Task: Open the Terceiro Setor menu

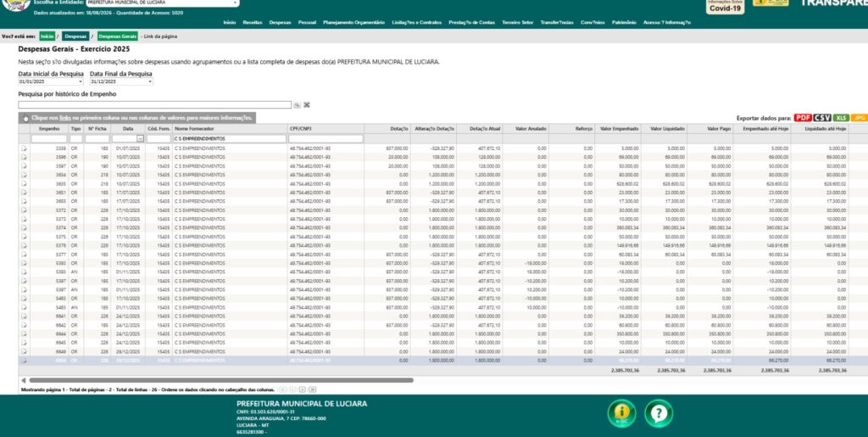Action: [518, 23]
